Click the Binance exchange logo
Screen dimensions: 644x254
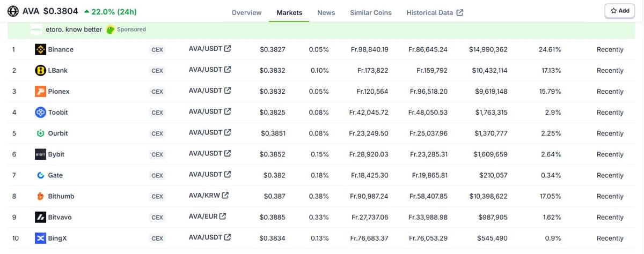pyautogui.click(x=40, y=49)
